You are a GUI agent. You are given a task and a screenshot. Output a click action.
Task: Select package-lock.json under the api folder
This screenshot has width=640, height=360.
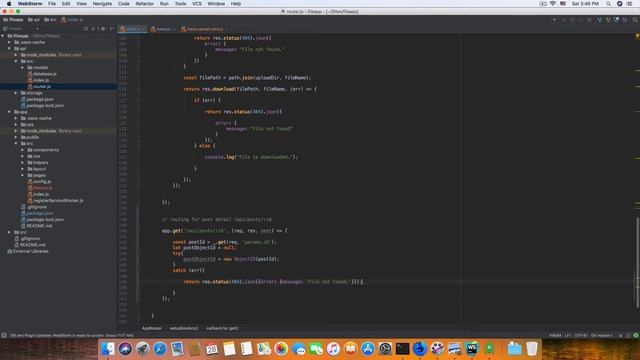tap(42, 105)
